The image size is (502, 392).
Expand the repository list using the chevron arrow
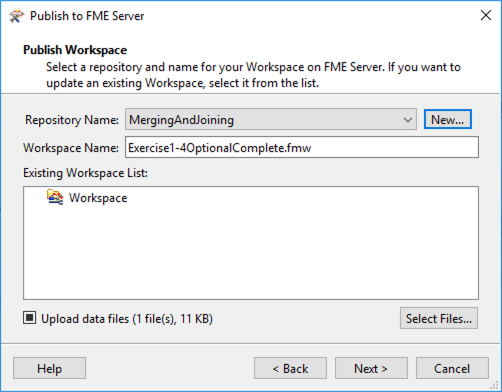coord(407,120)
